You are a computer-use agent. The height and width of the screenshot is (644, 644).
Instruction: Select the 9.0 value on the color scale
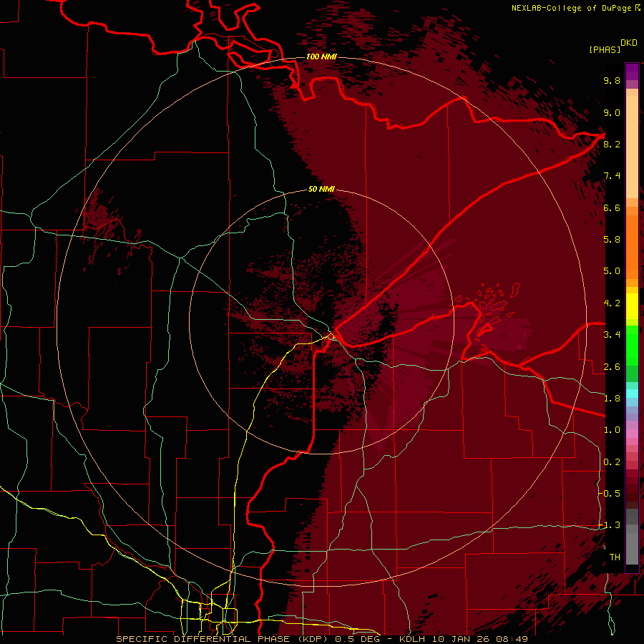(x=612, y=112)
